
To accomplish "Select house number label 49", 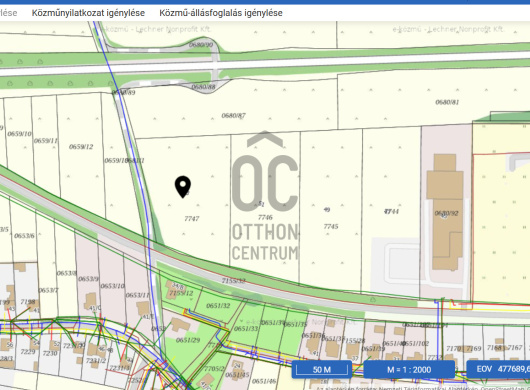I will (327, 210).
